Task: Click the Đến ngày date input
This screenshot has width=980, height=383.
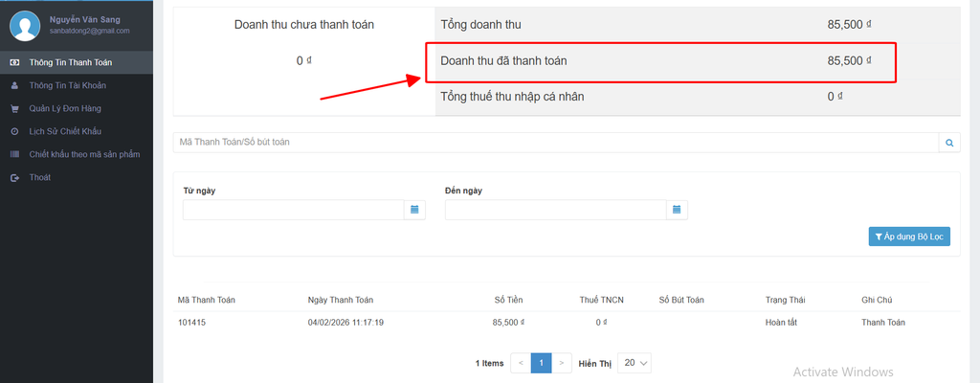Action: pyautogui.click(x=555, y=210)
